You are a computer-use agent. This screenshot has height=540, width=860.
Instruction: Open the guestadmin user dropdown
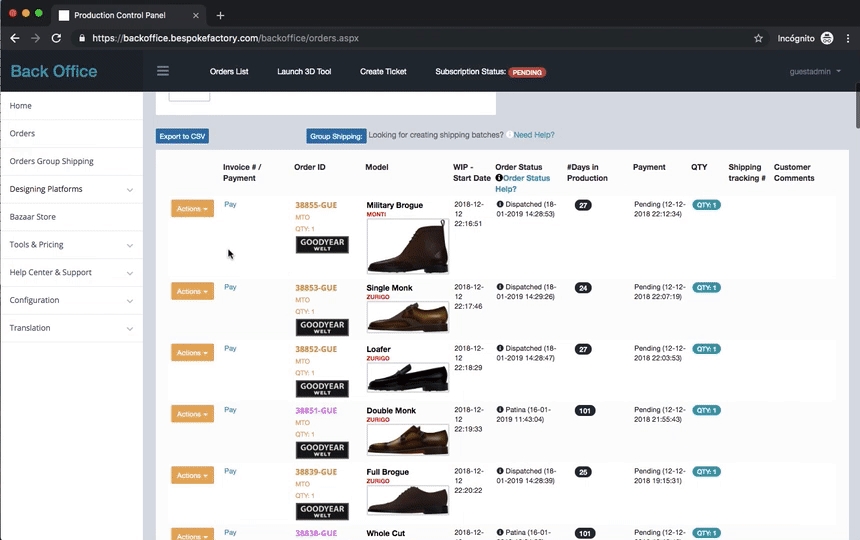pos(814,72)
